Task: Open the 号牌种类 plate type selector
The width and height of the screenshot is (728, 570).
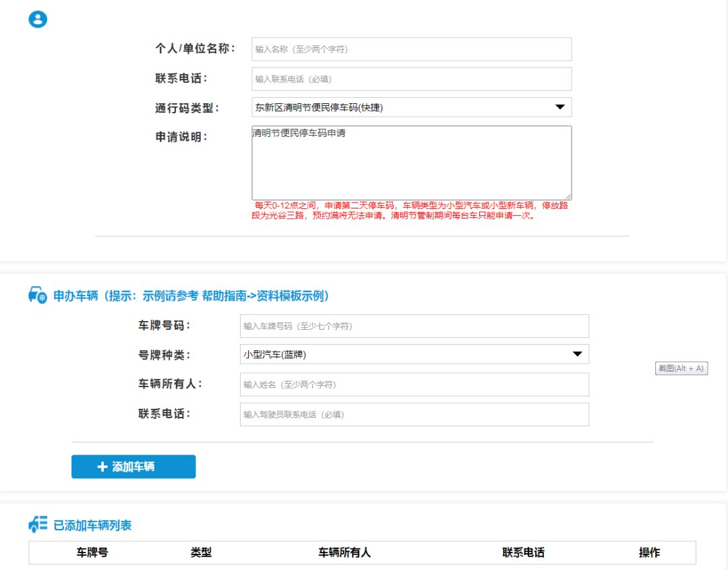Action: pyautogui.click(x=412, y=353)
